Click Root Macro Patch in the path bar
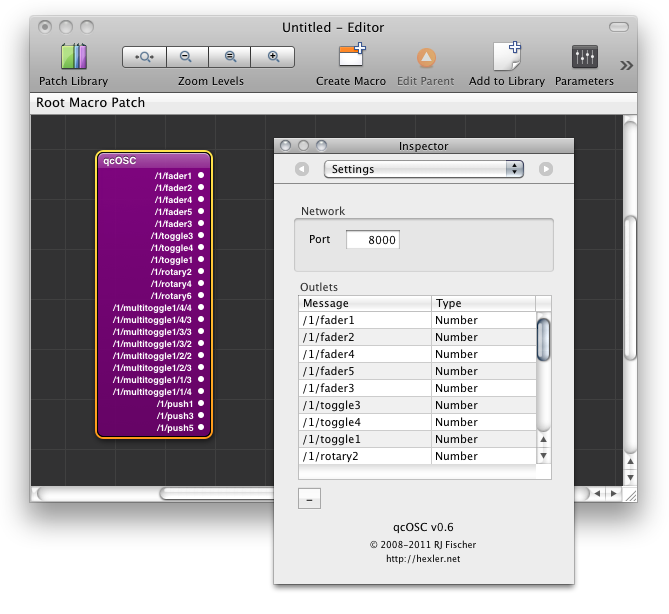669x614 pixels. click(x=90, y=103)
